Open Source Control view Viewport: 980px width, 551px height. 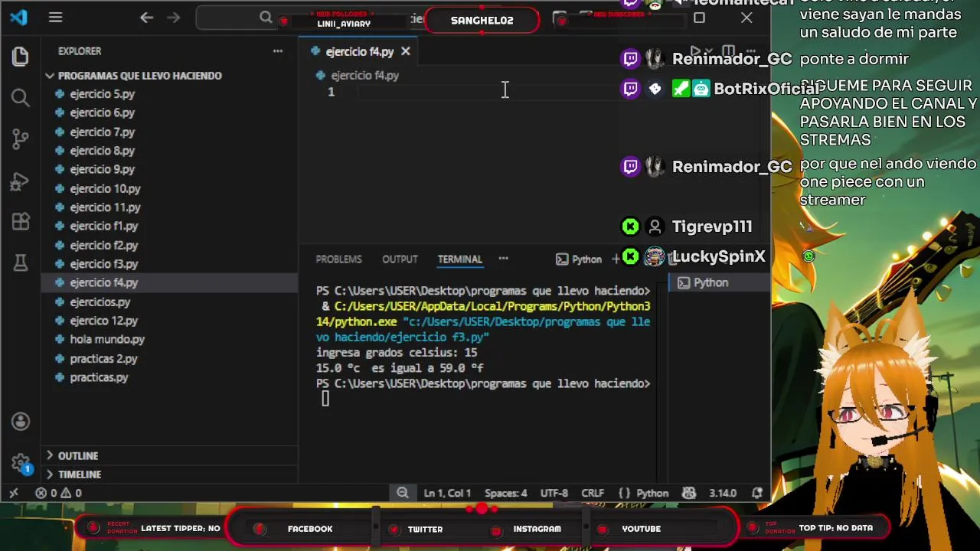tap(21, 139)
